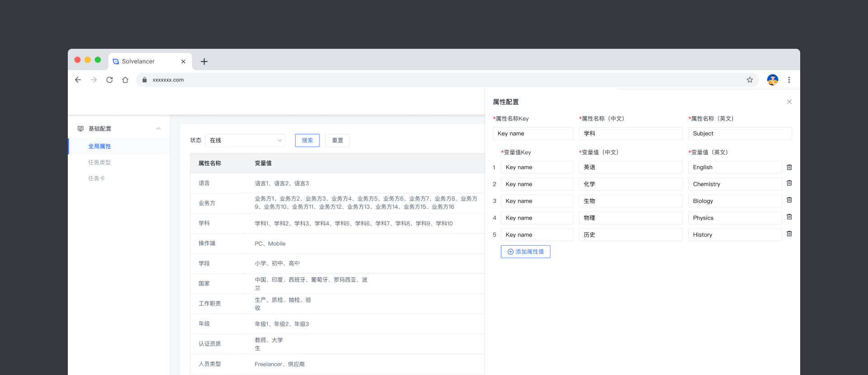868x375 pixels.
Task: Open the 状态 dropdown showing 在线
Action: point(245,141)
